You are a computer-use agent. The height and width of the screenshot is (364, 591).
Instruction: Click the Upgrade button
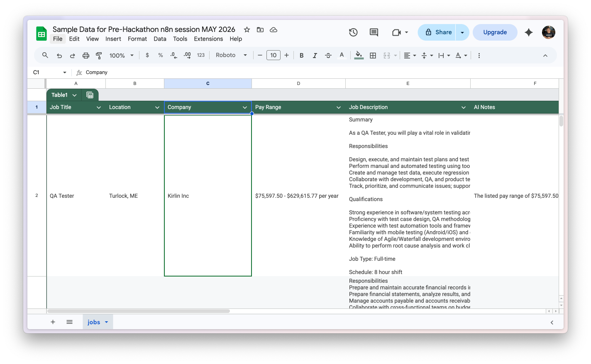[x=495, y=32]
